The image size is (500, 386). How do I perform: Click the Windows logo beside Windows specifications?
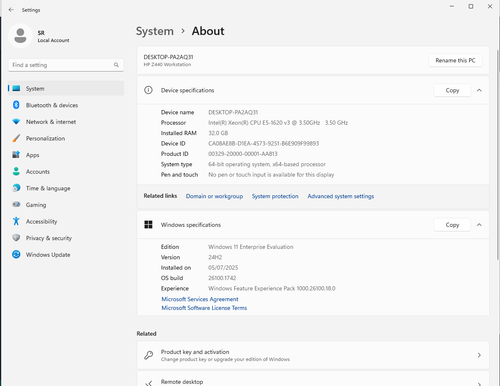coord(148,225)
